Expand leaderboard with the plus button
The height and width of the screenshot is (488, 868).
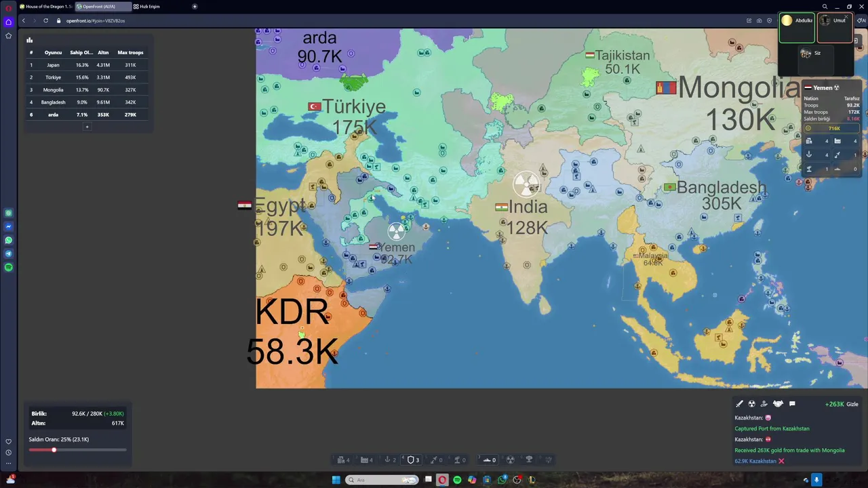click(x=86, y=127)
